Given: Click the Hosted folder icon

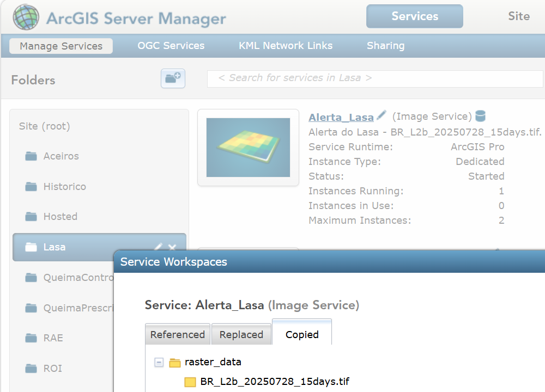Looking at the screenshot, I should (31, 217).
